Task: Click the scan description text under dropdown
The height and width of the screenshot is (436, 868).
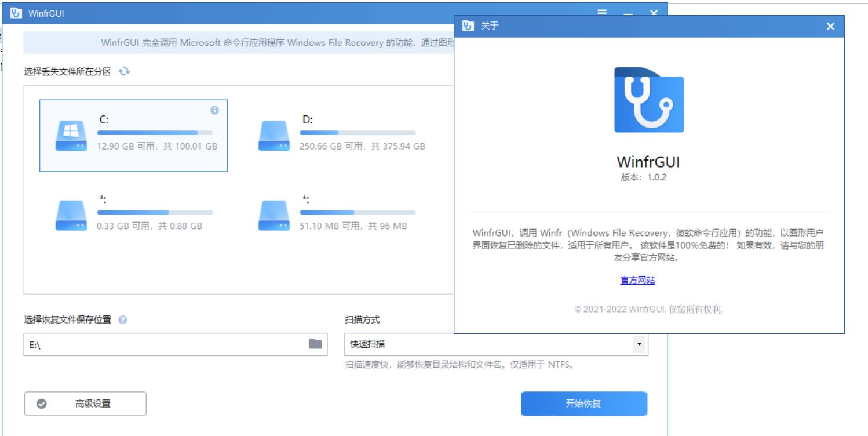Action: 459,365
